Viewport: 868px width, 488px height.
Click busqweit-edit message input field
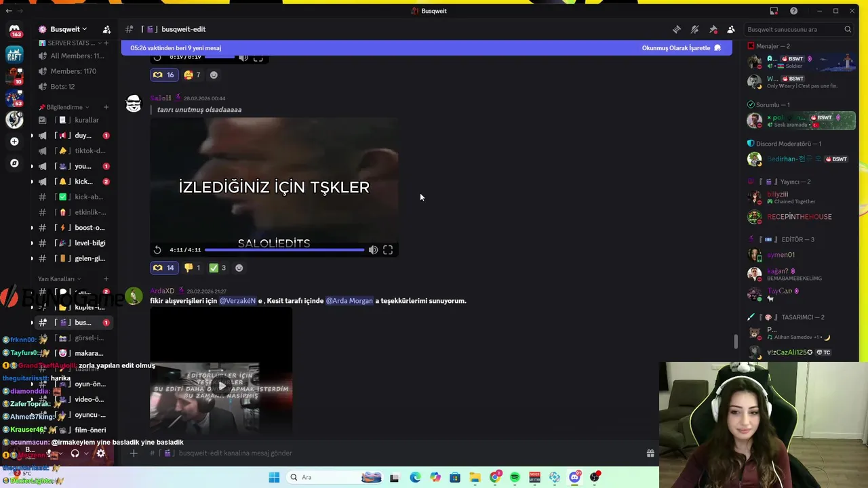tap(407, 453)
